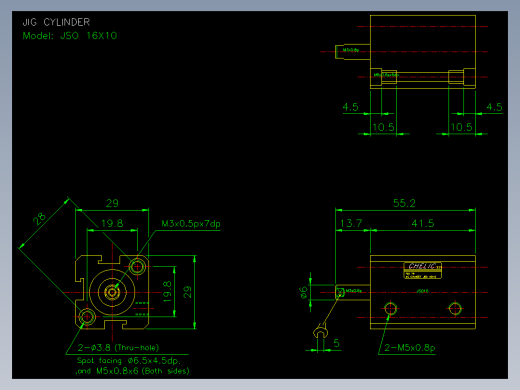The image size is (520, 390).
Task: Click the 55.2 overall length dimension
Action: click(x=404, y=203)
